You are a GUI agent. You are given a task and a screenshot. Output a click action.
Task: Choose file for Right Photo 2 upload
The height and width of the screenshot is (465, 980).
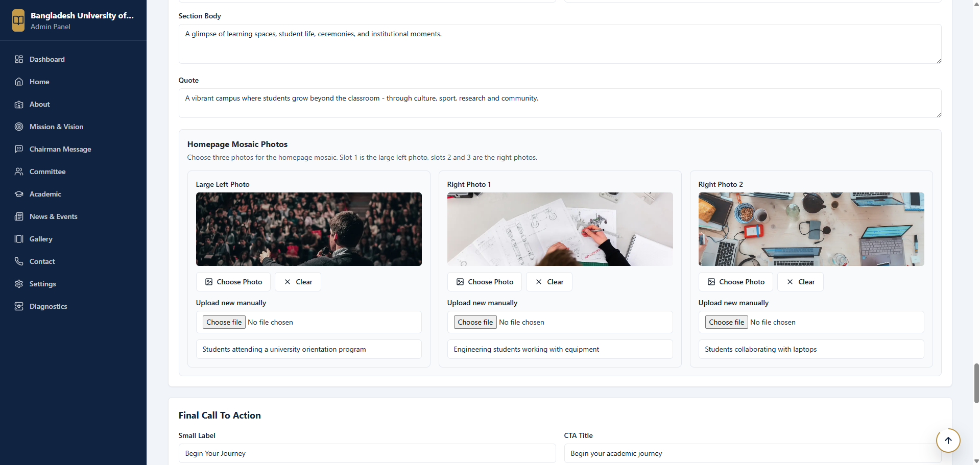click(x=727, y=322)
